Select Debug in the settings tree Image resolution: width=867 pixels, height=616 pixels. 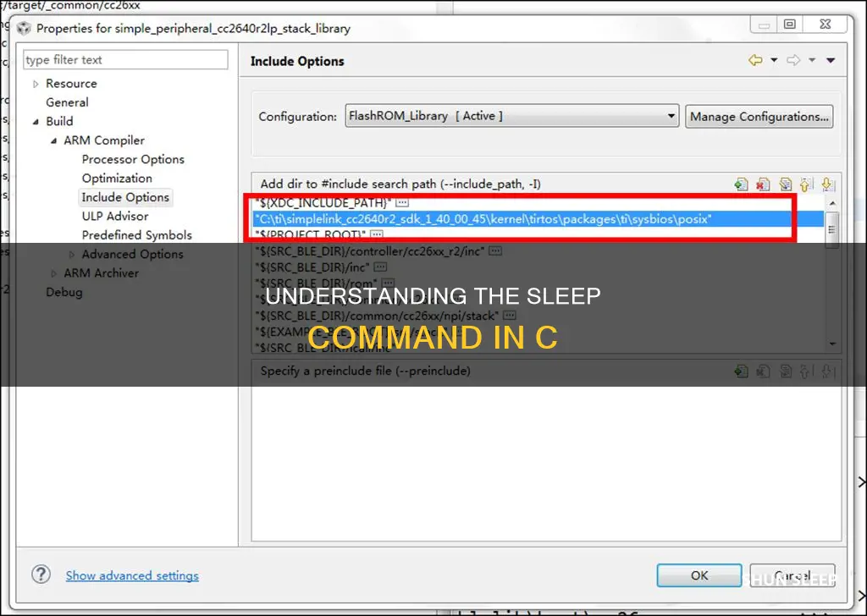click(64, 292)
